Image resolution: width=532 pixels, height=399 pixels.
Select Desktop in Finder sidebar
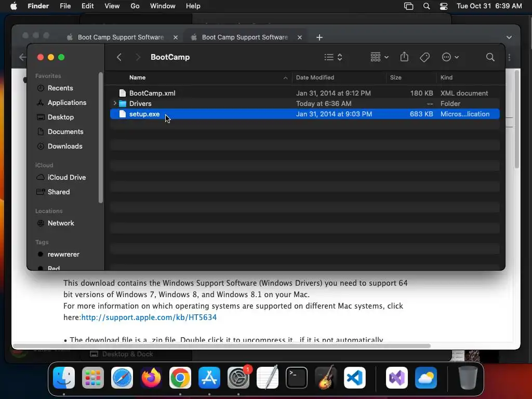click(60, 117)
